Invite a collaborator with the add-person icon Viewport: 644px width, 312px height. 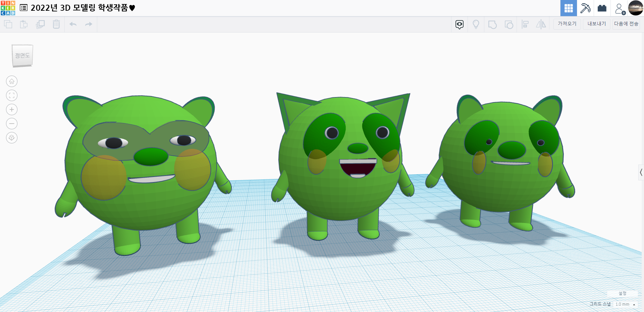[x=620, y=9]
